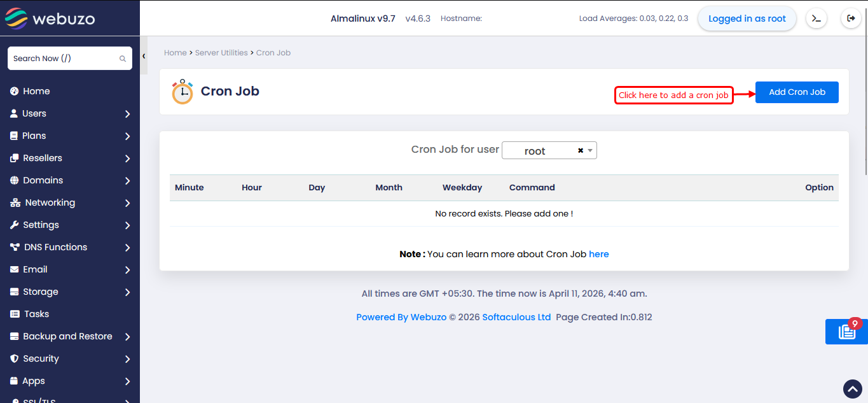Viewport: 868px width, 403px height.
Task: Collapse the sidebar using the arrow handle
Action: tap(144, 56)
